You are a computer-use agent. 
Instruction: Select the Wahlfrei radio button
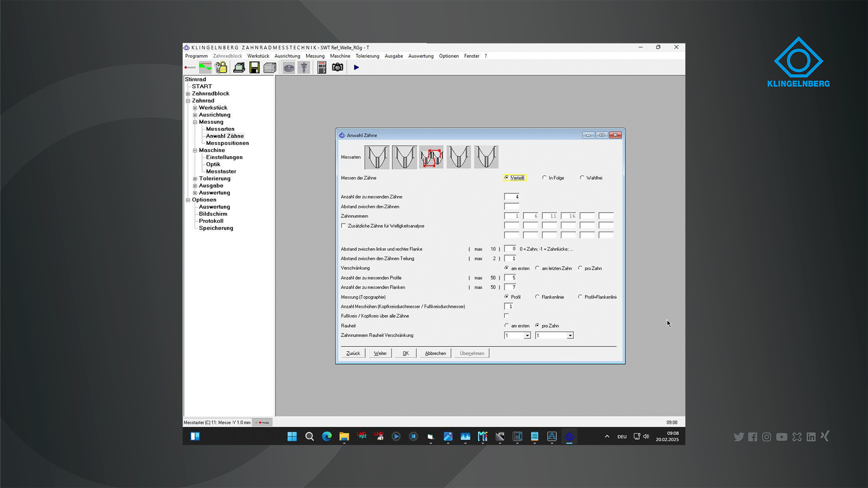tap(582, 178)
